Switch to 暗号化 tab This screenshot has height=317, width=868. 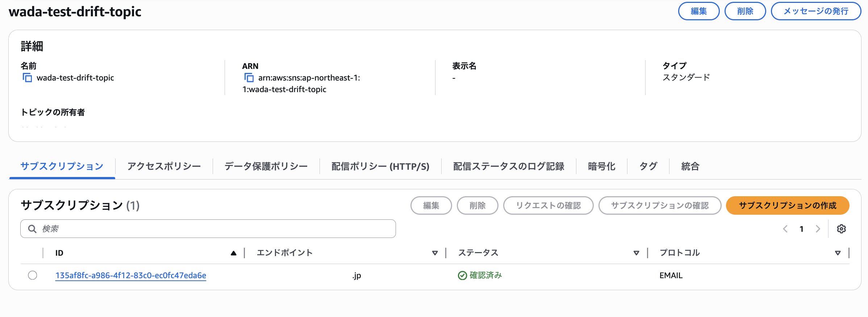(x=602, y=166)
